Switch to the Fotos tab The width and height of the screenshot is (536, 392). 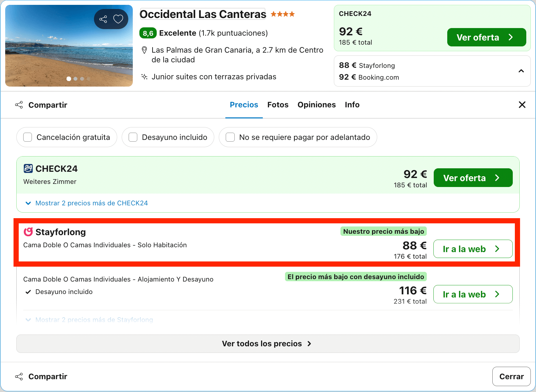point(278,105)
